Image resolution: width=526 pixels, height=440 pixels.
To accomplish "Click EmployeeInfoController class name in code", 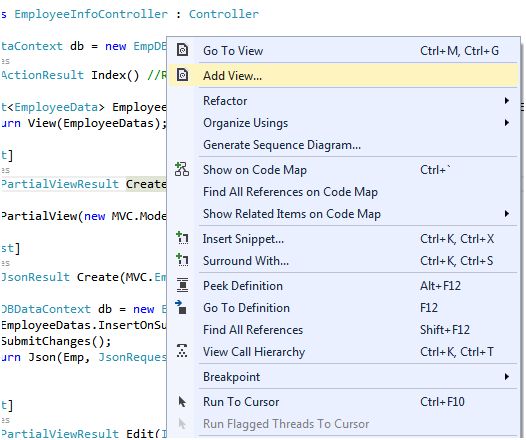I will [x=91, y=14].
